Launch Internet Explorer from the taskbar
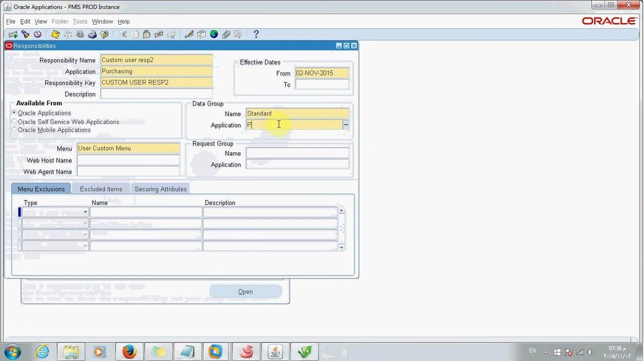This screenshot has width=644, height=361. 42,351
